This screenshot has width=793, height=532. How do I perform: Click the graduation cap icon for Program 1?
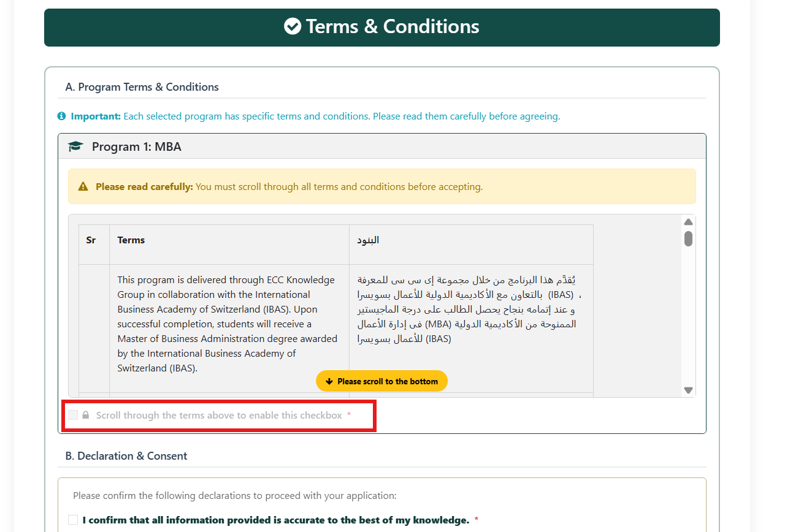(x=75, y=146)
